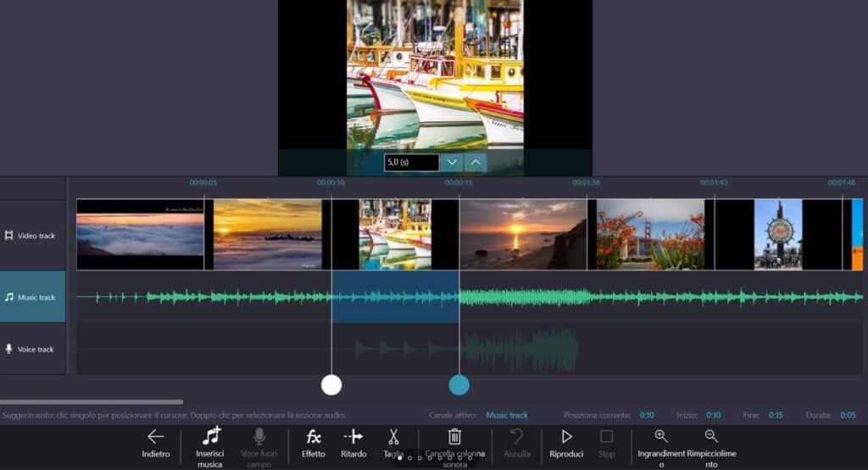The height and width of the screenshot is (470, 868).
Task: Select the Music track row
Action: [x=33, y=297]
